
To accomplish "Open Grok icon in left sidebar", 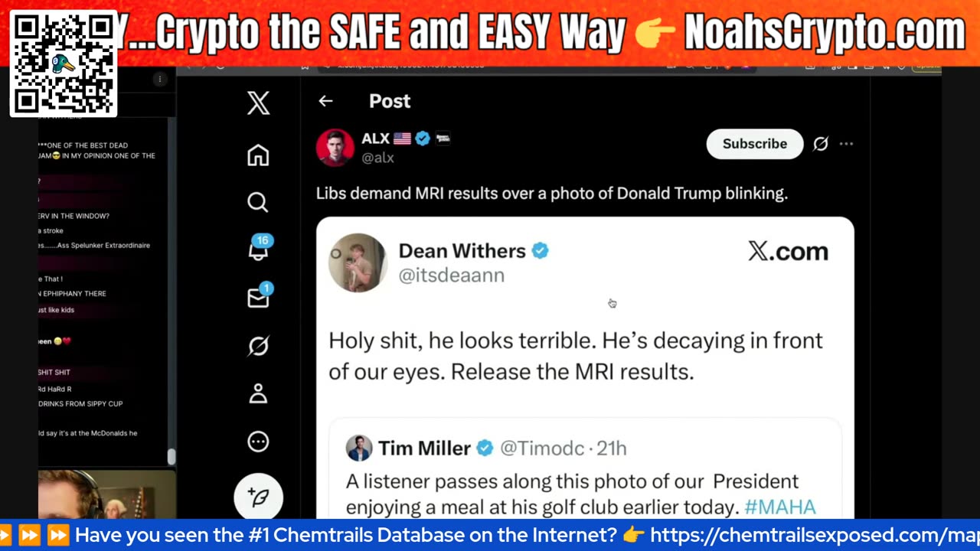I will [258, 346].
